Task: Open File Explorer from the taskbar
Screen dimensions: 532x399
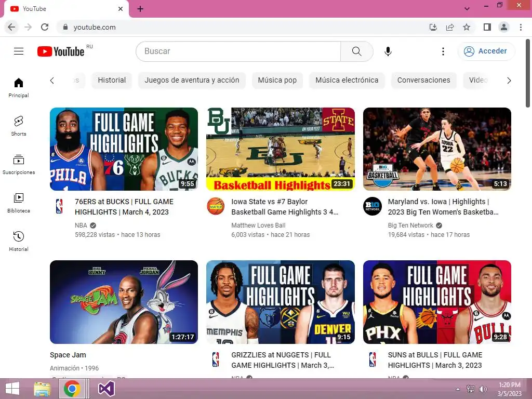Action: 42,389
